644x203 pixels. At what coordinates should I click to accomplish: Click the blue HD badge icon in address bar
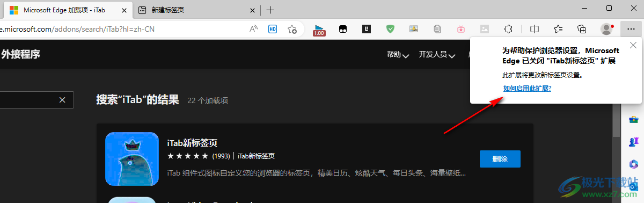(x=273, y=29)
